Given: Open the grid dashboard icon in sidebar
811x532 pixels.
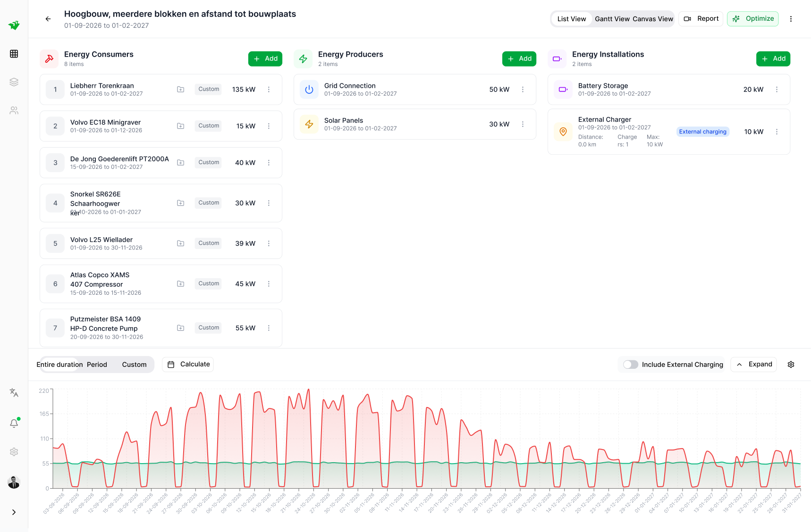Looking at the screenshot, I should pos(14,54).
